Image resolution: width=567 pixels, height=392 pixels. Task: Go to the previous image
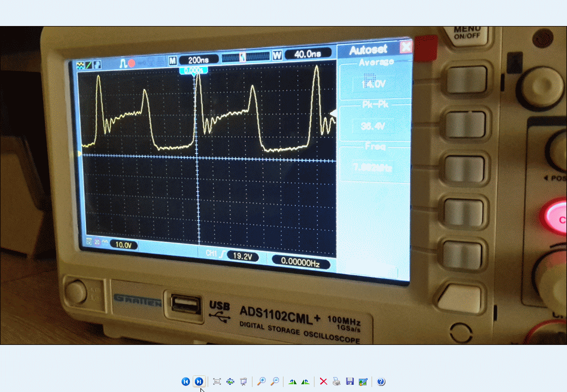185,381
